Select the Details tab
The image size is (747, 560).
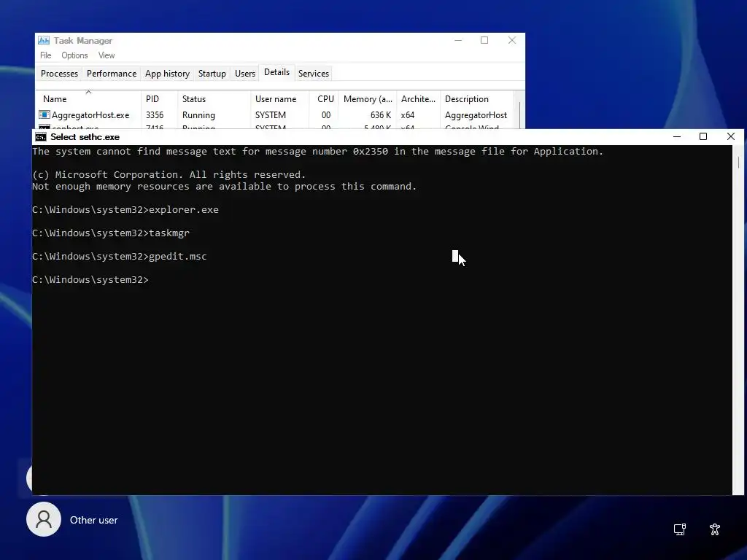point(276,72)
